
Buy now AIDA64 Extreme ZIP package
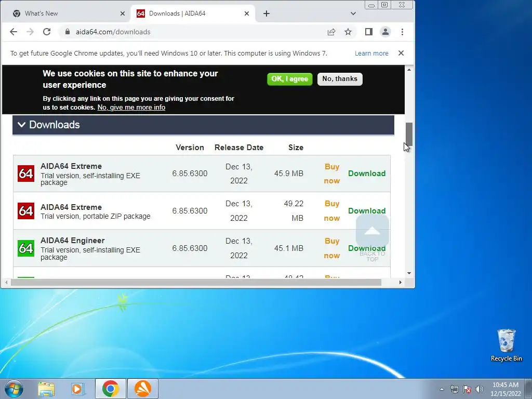(332, 211)
